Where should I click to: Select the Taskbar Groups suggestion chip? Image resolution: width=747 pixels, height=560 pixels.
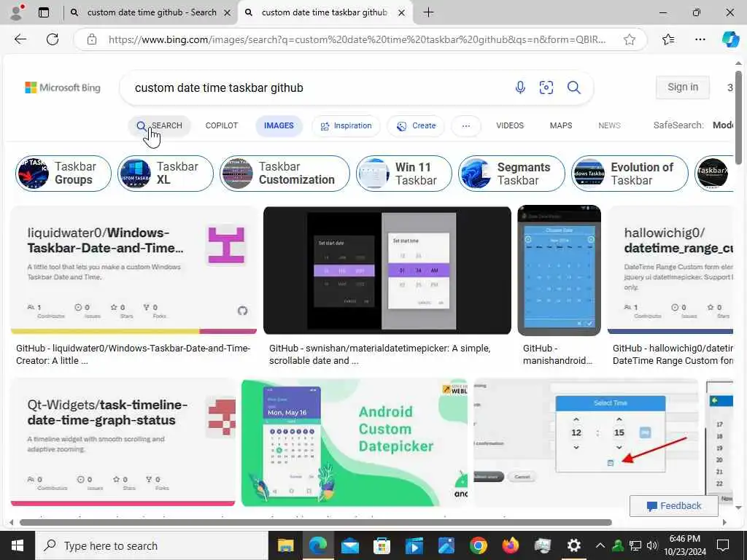[63, 174]
